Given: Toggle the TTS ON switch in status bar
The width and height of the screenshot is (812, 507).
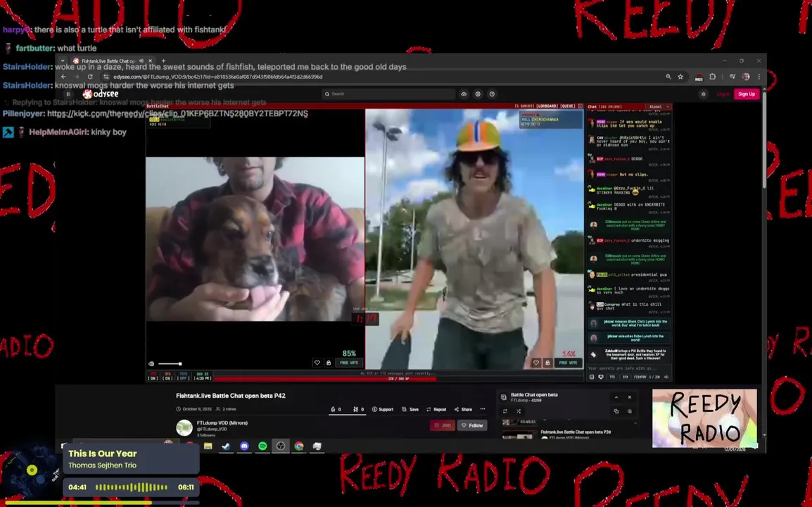Looking at the screenshot, I should (153, 376).
